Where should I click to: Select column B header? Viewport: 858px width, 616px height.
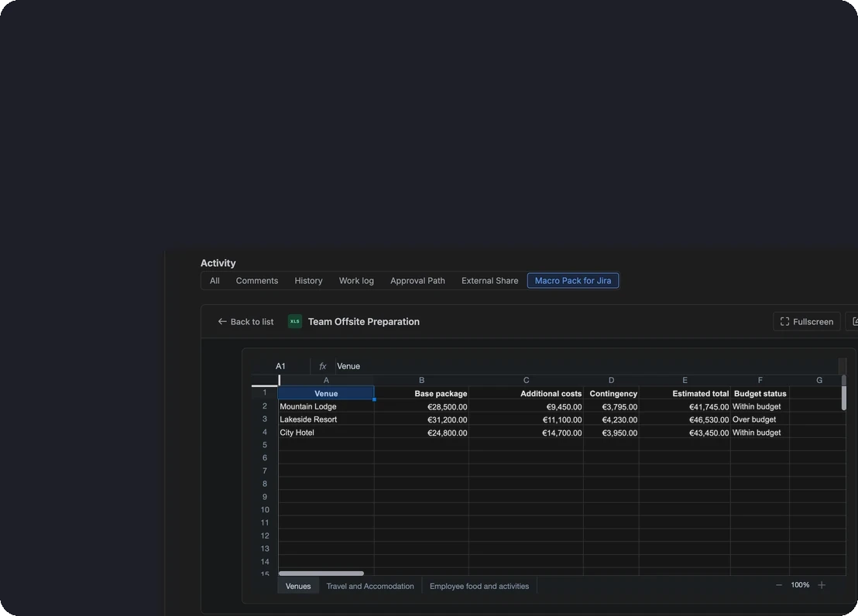click(x=421, y=380)
